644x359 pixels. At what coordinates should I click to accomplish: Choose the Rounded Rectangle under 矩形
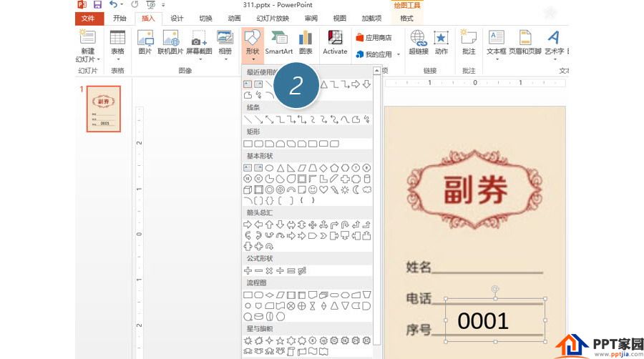[x=259, y=144]
